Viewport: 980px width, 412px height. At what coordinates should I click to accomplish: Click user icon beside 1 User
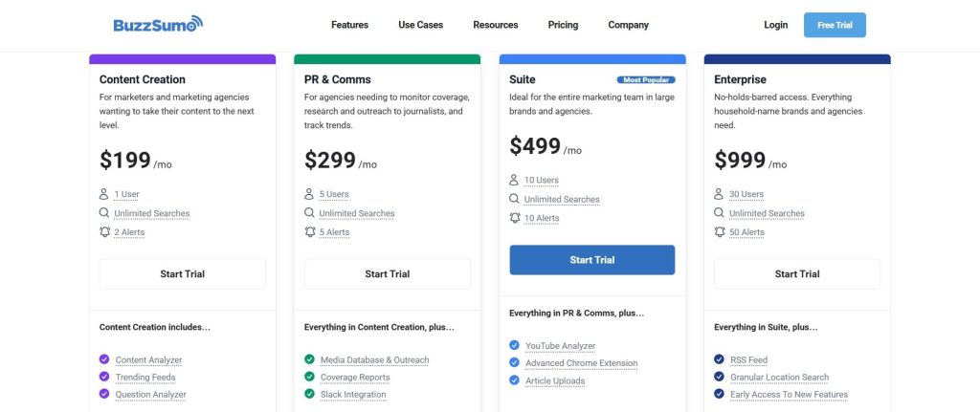pos(104,194)
